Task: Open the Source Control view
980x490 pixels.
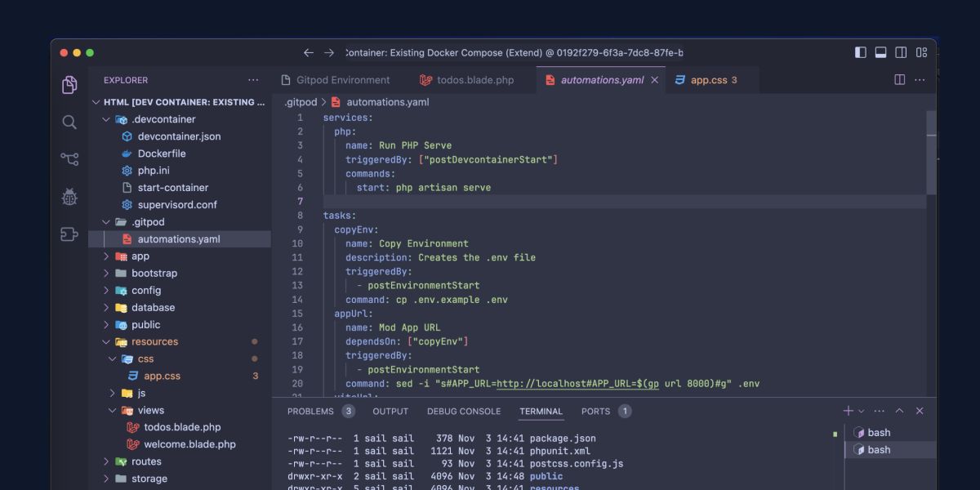Action: point(69,159)
